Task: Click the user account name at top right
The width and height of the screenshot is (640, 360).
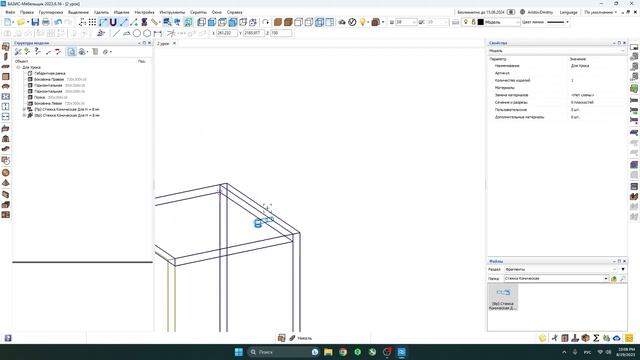Action: pos(540,12)
